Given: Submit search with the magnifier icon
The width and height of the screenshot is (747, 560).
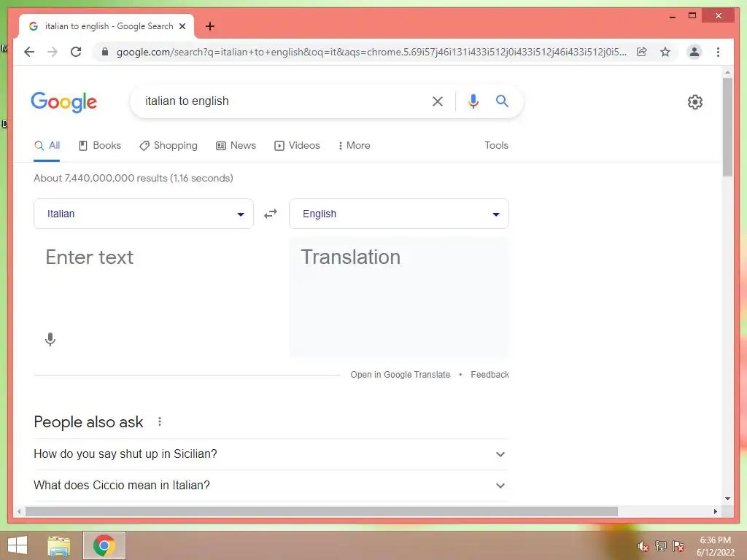Looking at the screenshot, I should pyautogui.click(x=502, y=101).
